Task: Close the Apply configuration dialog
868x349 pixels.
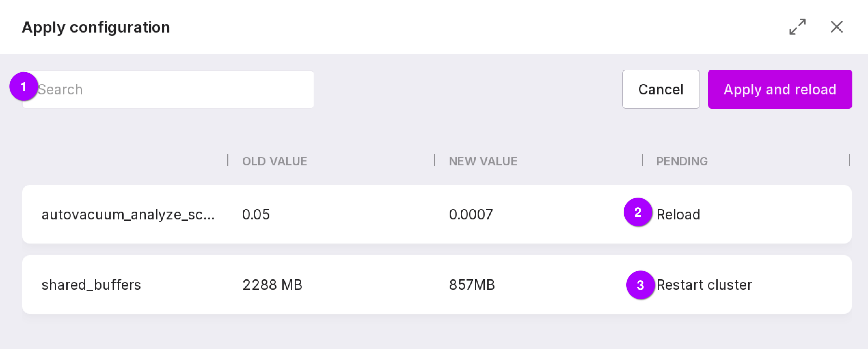Action: [836, 27]
